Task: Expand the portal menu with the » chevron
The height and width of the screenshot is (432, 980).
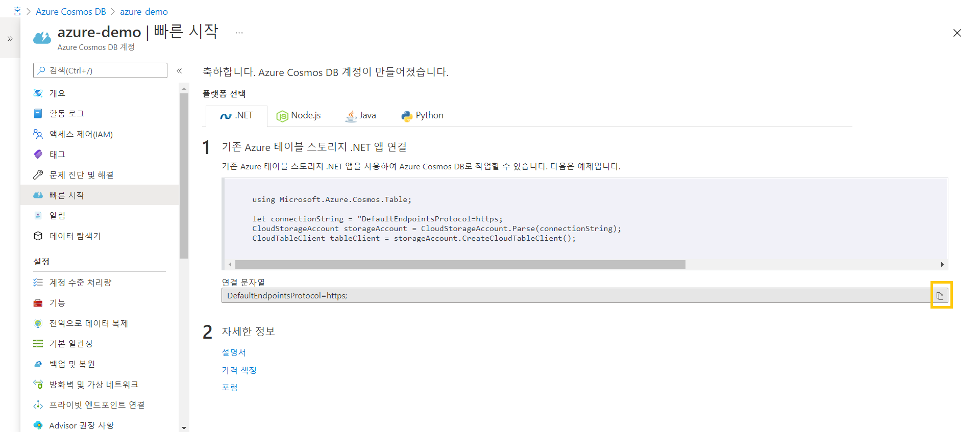Action: (x=10, y=38)
